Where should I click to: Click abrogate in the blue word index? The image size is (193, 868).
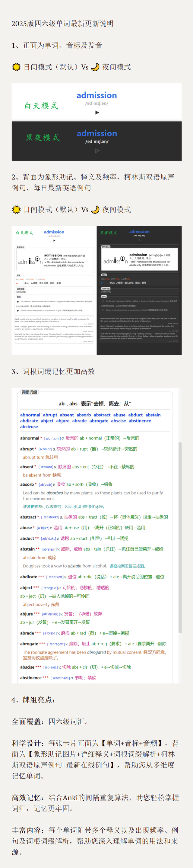tap(99, 421)
